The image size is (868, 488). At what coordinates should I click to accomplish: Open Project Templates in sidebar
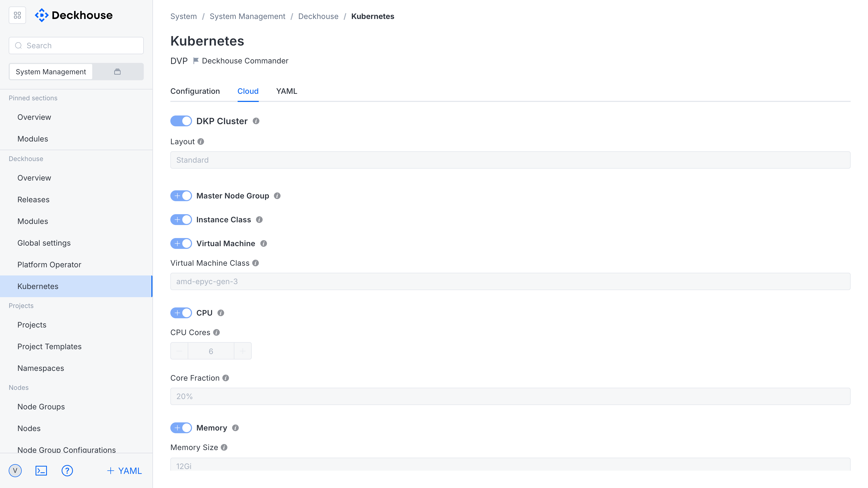[76, 346]
